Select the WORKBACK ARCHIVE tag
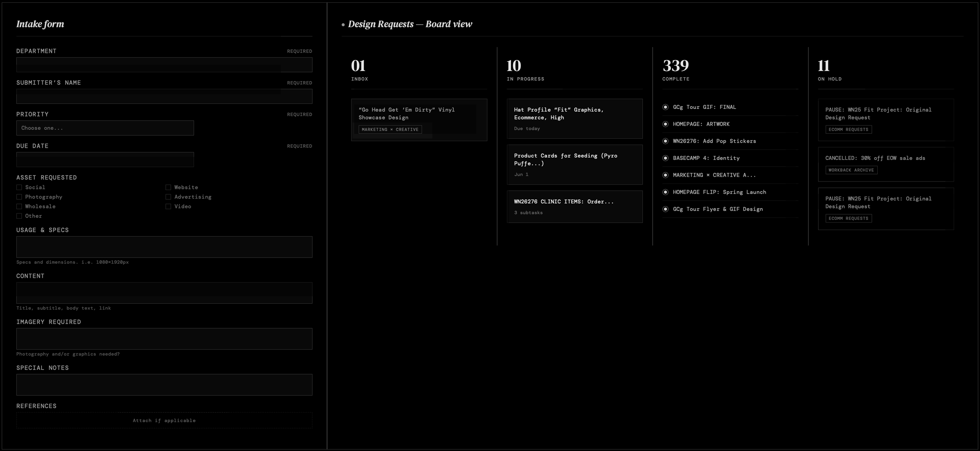This screenshot has height=451, width=980. tap(851, 170)
